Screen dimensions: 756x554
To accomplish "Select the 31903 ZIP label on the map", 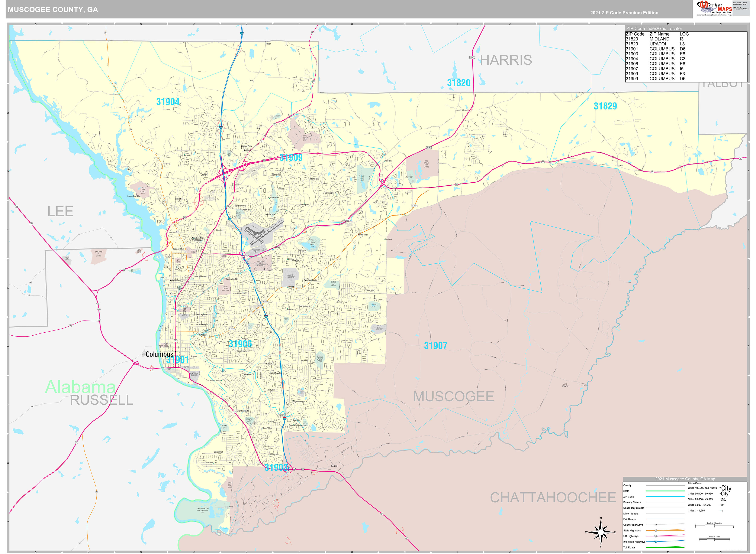I will click(276, 467).
